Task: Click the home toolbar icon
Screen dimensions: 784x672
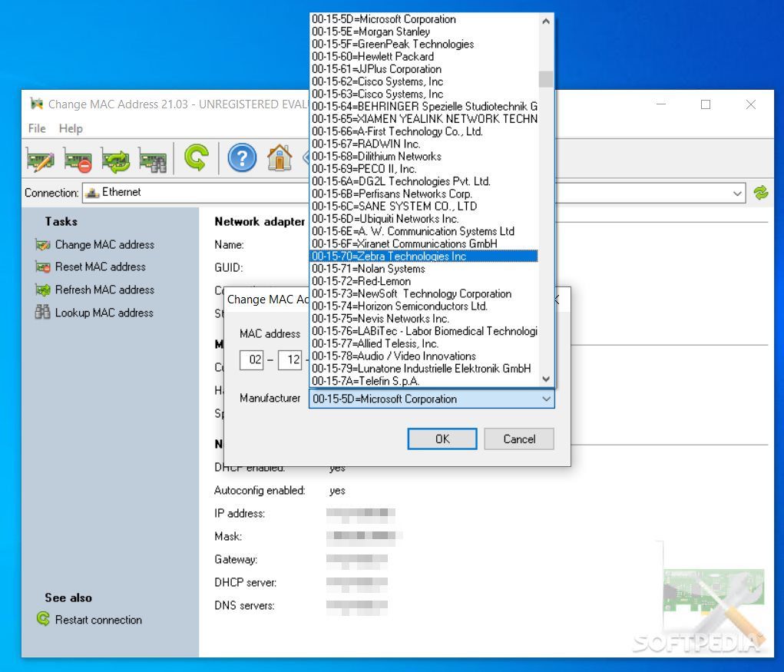Action: pos(280,157)
